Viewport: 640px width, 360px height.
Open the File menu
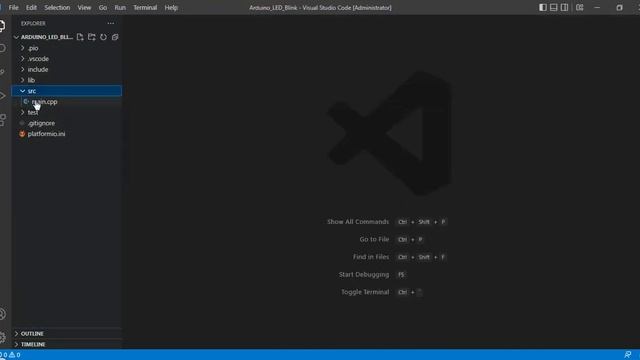pyautogui.click(x=13, y=7)
